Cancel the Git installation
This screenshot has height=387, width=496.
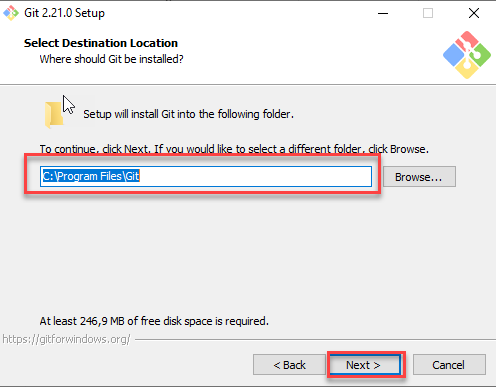pyautogui.click(x=449, y=365)
